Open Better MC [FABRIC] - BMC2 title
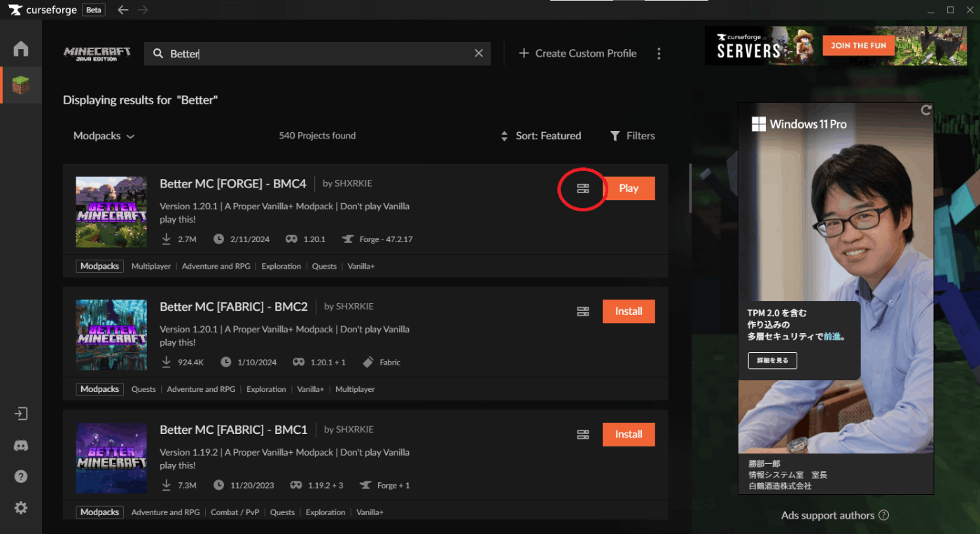This screenshot has width=980, height=534. [x=234, y=307]
